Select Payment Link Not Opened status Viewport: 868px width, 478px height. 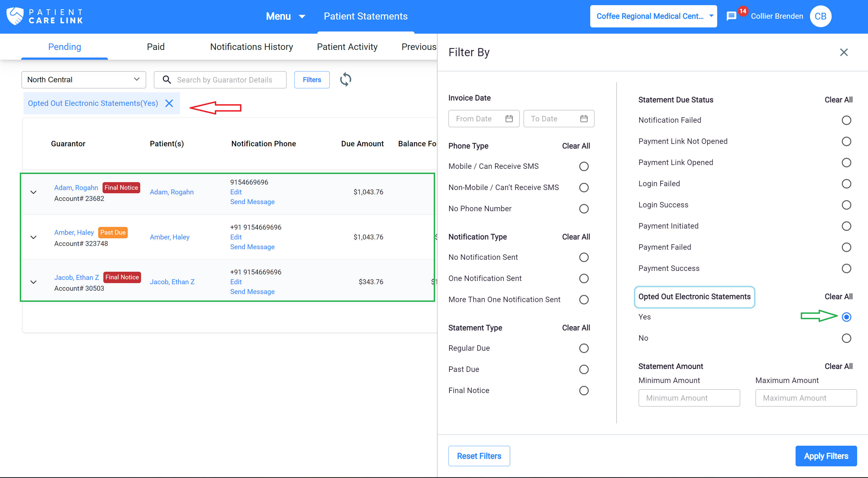[846, 142]
